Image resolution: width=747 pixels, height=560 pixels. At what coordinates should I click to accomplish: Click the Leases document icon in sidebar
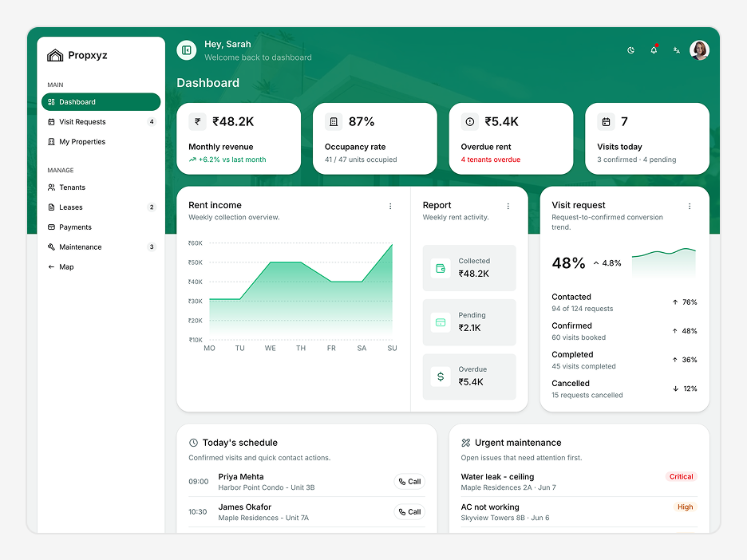(x=51, y=207)
